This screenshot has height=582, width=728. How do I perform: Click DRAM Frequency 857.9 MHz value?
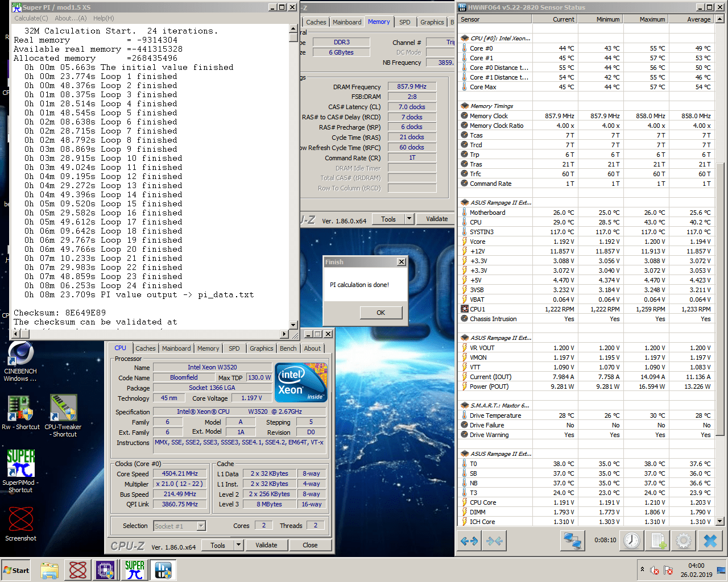(412, 86)
